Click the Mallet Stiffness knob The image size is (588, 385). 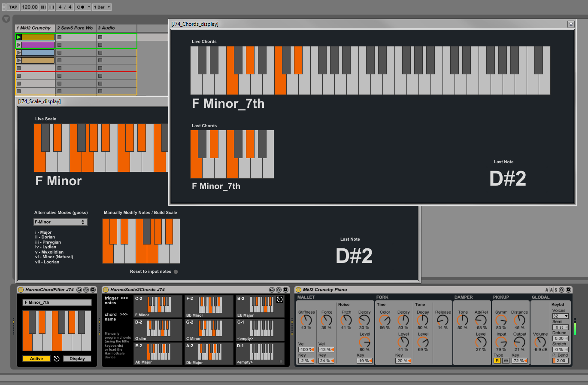tap(306, 320)
